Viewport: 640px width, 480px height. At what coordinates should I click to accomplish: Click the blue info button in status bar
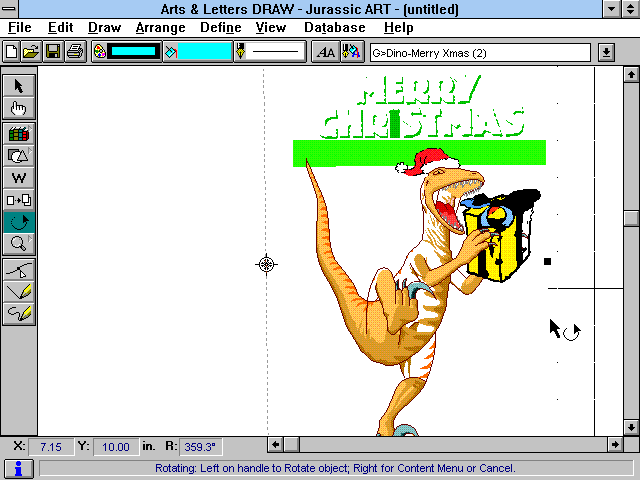point(19,468)
